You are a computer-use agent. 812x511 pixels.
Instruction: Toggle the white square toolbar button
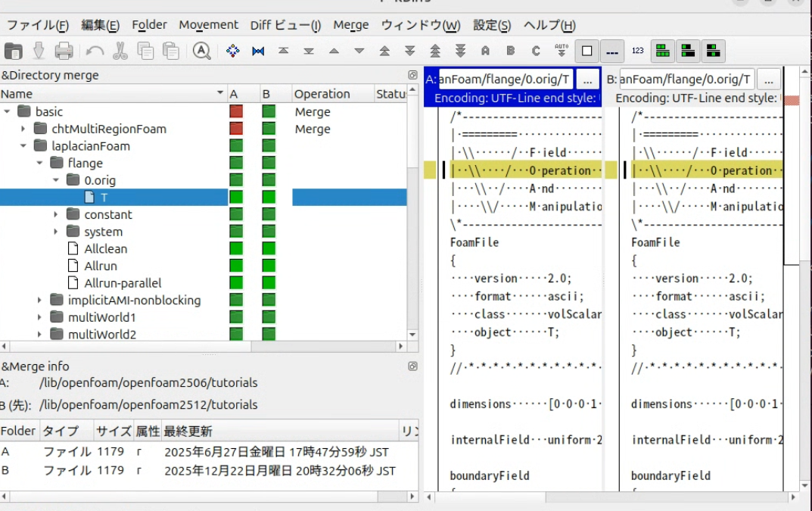[x=586, y=51]
